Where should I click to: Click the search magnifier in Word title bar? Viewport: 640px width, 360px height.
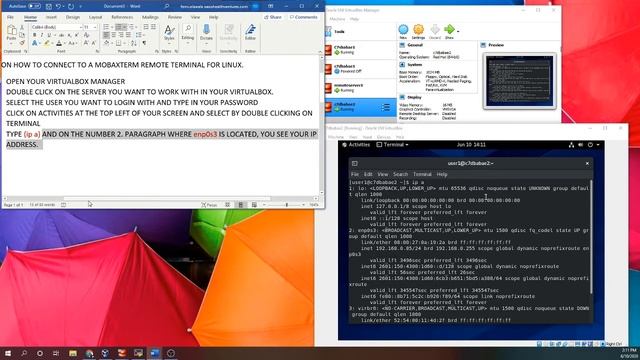[167, 7]
